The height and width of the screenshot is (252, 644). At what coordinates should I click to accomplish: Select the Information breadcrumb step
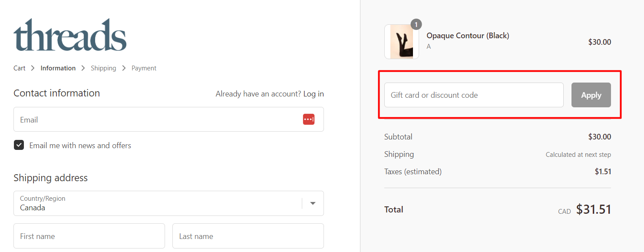coord(58,68)
